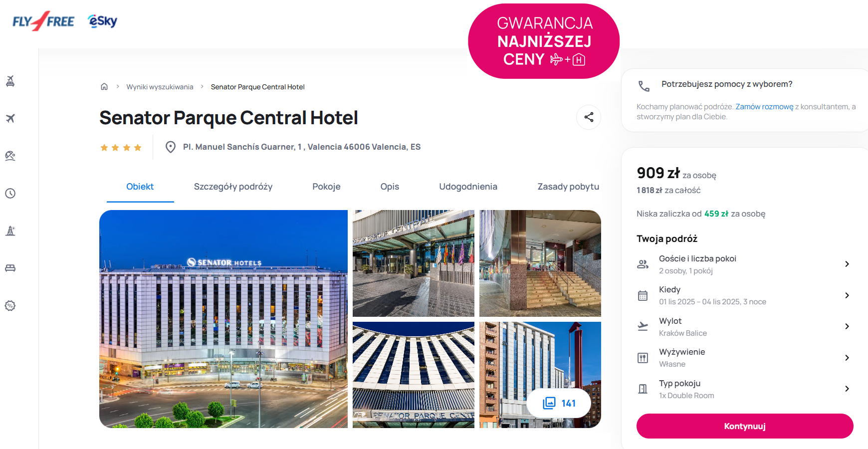Open the beach umbrella holidays sidebar icon
This screenshot has height=449, width=868.
pyautogui.click(x=10, y=156)
